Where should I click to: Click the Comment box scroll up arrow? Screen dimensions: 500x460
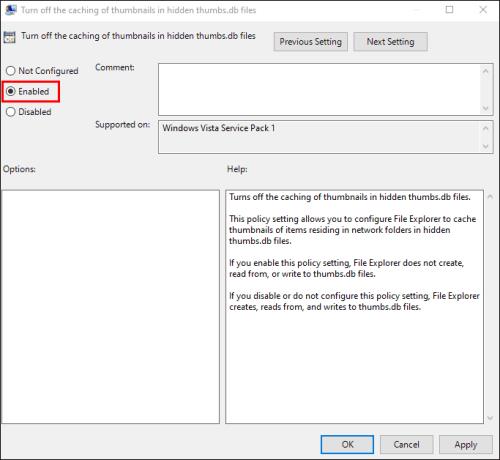click(486, 71)
